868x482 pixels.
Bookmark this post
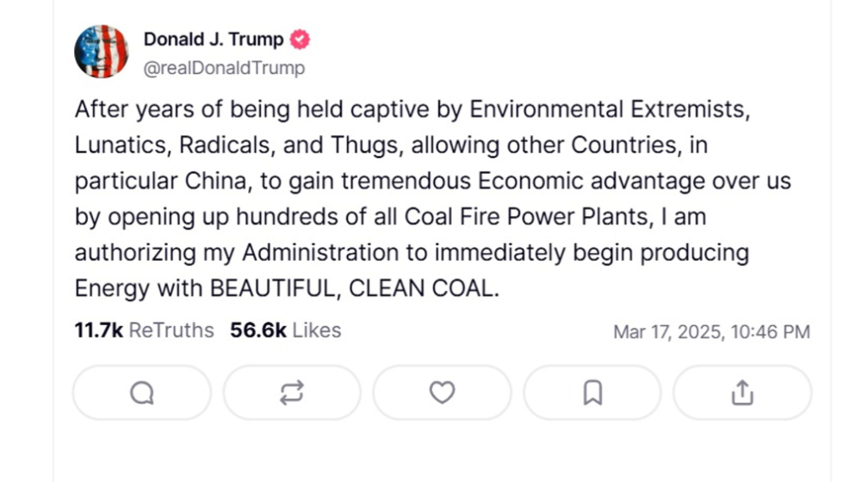[592, 392]
